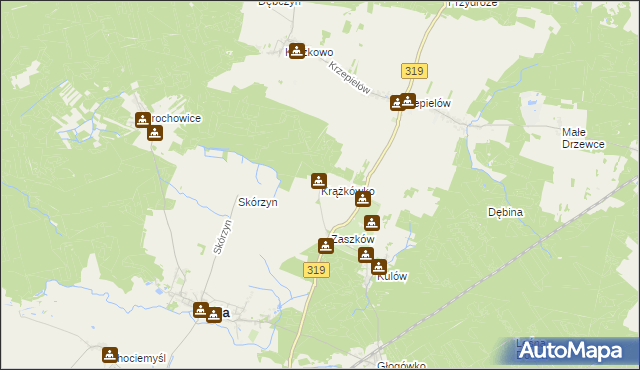Click the Krążkówko village label
The width and height of the screenshot is (640, 370).
coord(348,192)
